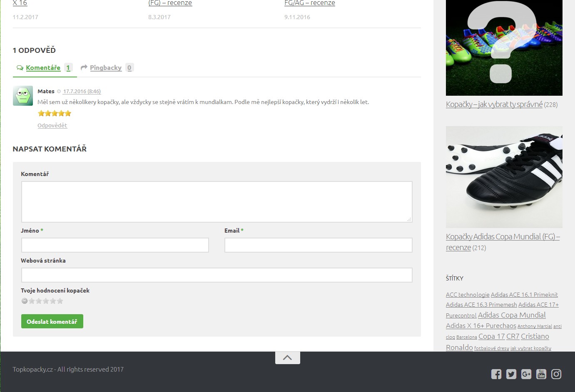
Task: Open the Google Plus icon in footer
Action: click(526, 374)
